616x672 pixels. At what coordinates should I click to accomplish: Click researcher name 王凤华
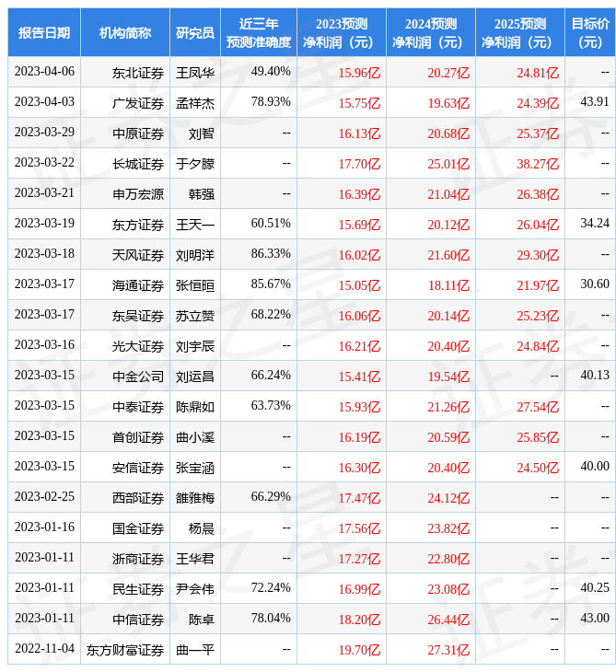[195, 73]
